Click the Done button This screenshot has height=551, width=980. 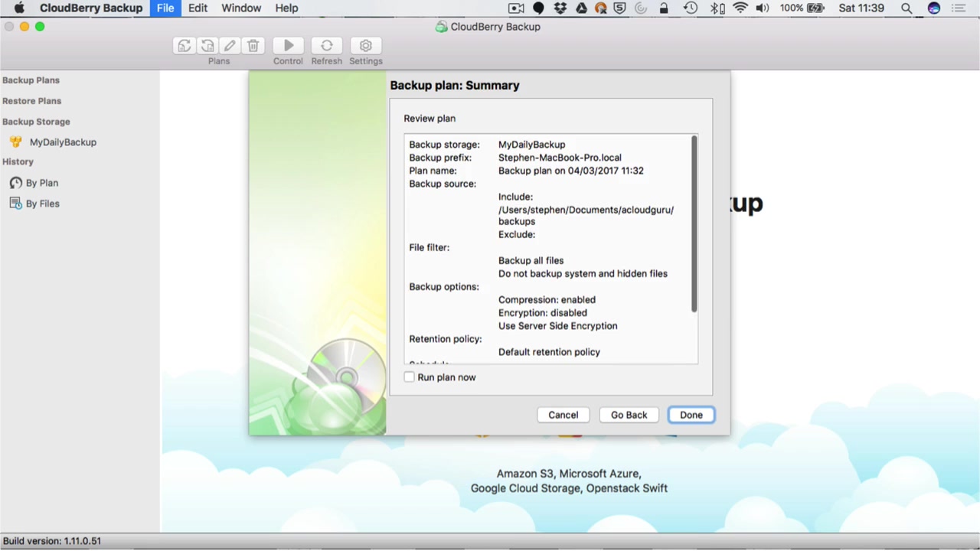click(691, 415)
